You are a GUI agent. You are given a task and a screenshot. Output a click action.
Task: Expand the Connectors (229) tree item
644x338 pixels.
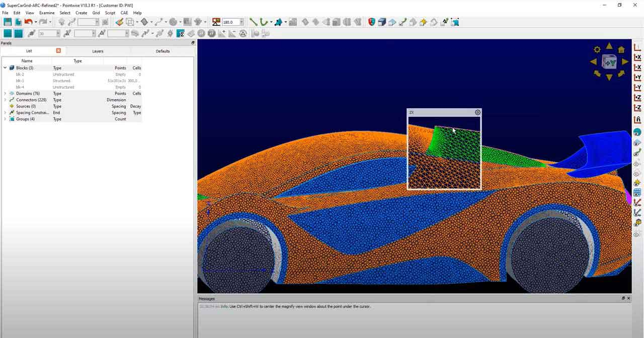pos(5,100)
